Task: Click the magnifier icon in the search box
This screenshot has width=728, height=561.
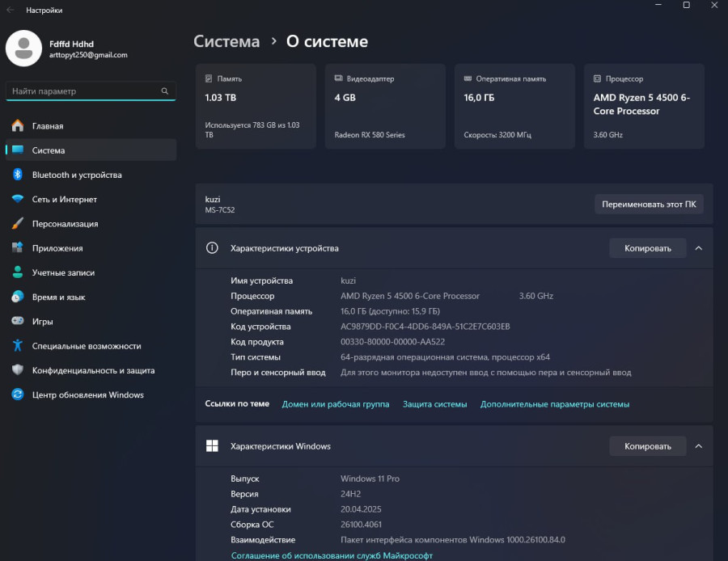Action: [x=164, y=91]
